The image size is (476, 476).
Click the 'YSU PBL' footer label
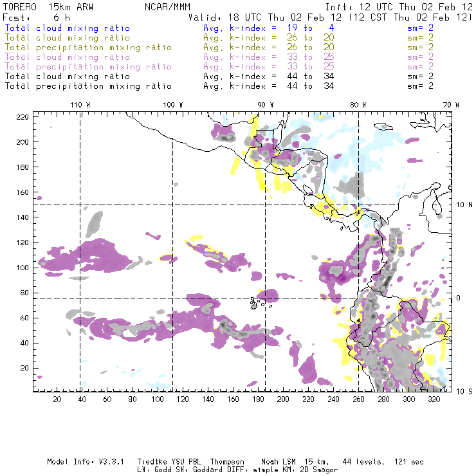(186, 462)
